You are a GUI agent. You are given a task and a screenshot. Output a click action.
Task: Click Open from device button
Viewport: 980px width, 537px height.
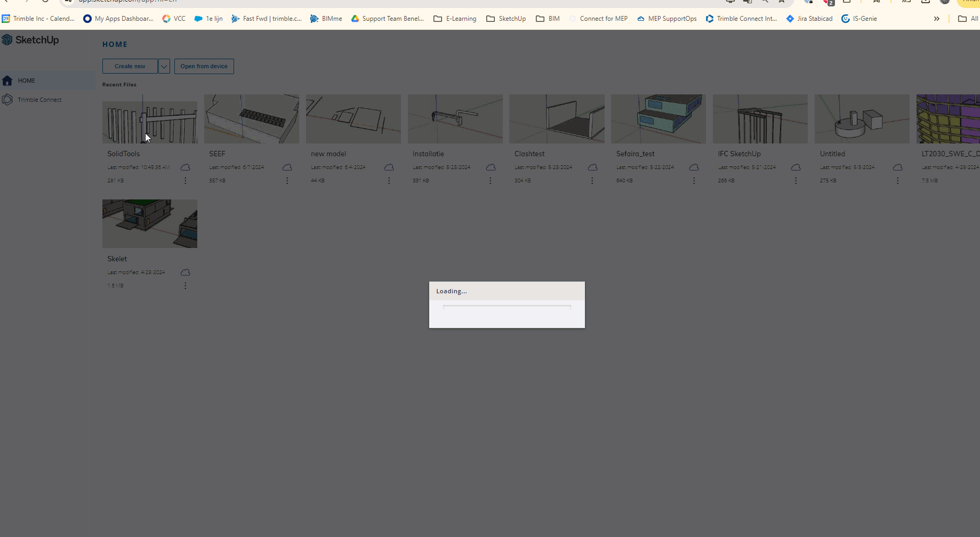204,66
